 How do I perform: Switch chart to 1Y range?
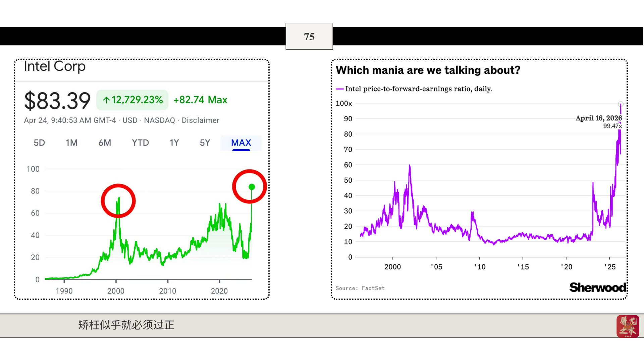(x=174, y=143)
